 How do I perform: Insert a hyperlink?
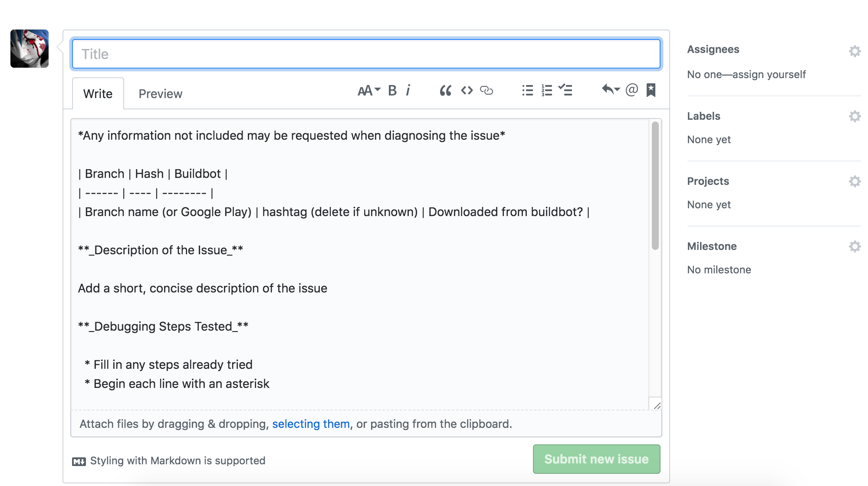pyautogui.click(x=487, y=91)
